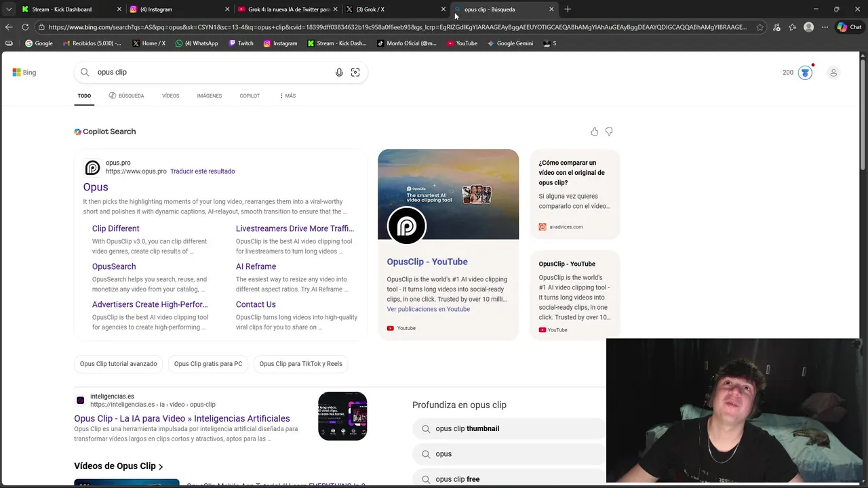868x488 pixels.
Task: Click Traducir este resultado link
Action: coord(203,171)
